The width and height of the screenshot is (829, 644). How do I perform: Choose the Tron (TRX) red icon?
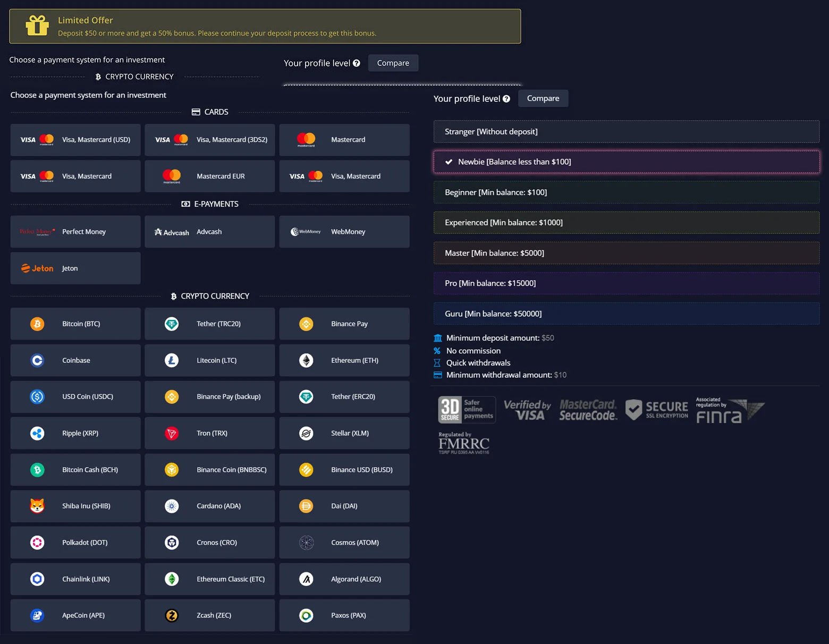coord(172,433)
